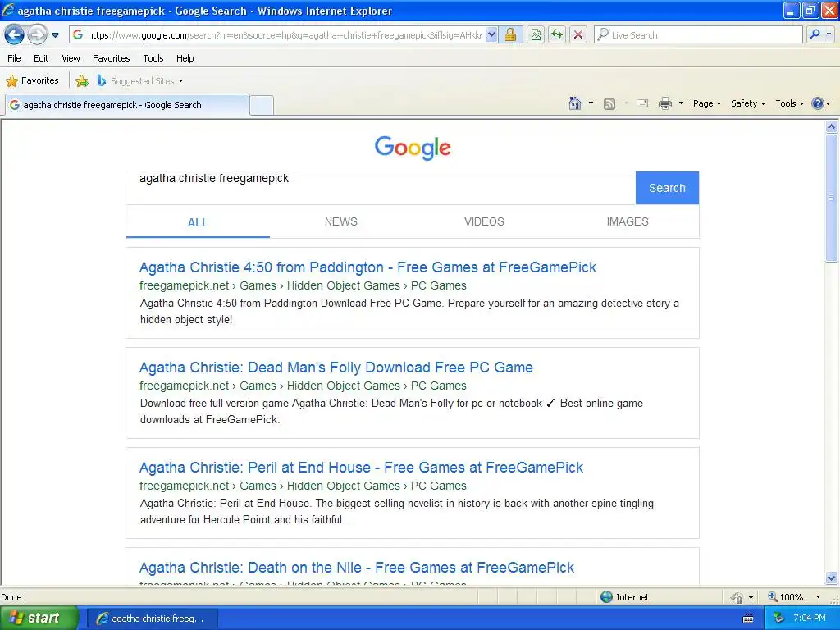
Task: Open Death on the Nile result link
Action: point(356,568)
